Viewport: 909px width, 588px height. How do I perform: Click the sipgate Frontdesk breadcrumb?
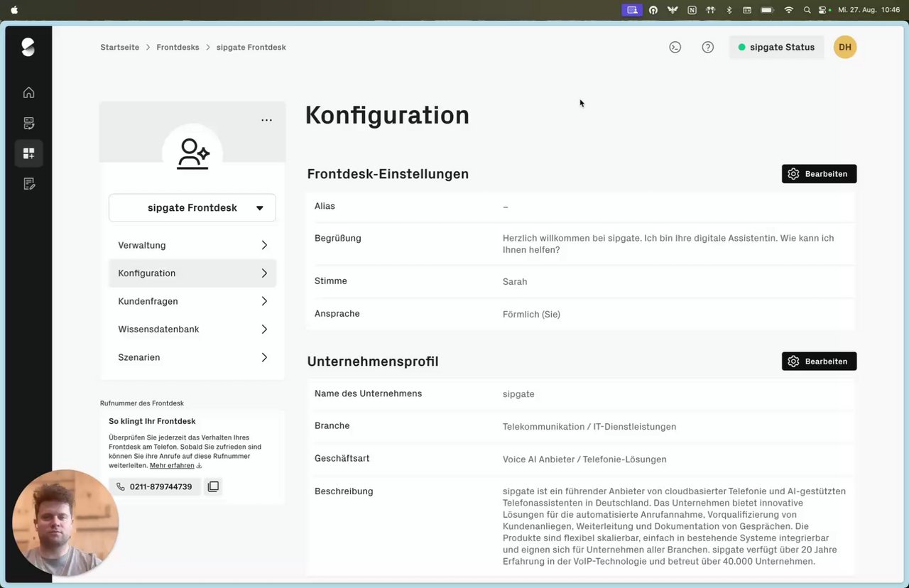pyautogui.click(x=251, y=48)
